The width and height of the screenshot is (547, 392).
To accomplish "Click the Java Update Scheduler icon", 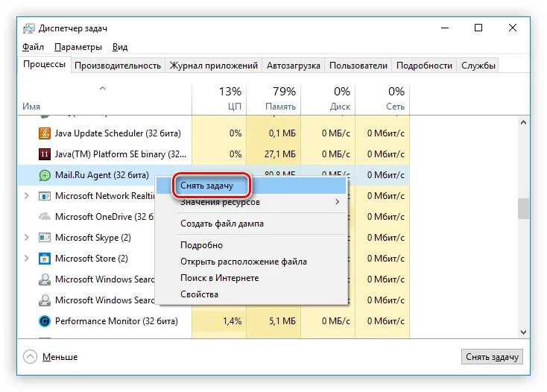I will [44, 133].
